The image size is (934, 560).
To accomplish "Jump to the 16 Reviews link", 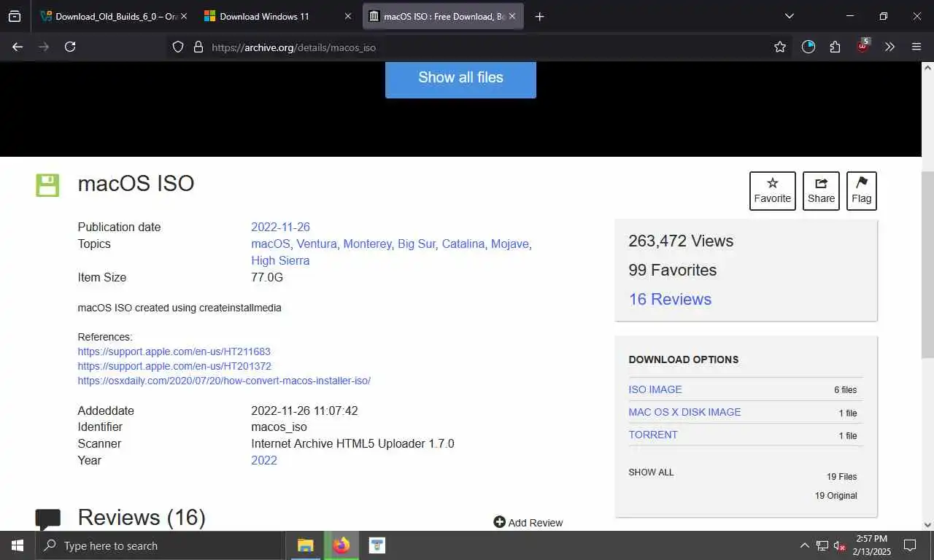I will point(670,299).
